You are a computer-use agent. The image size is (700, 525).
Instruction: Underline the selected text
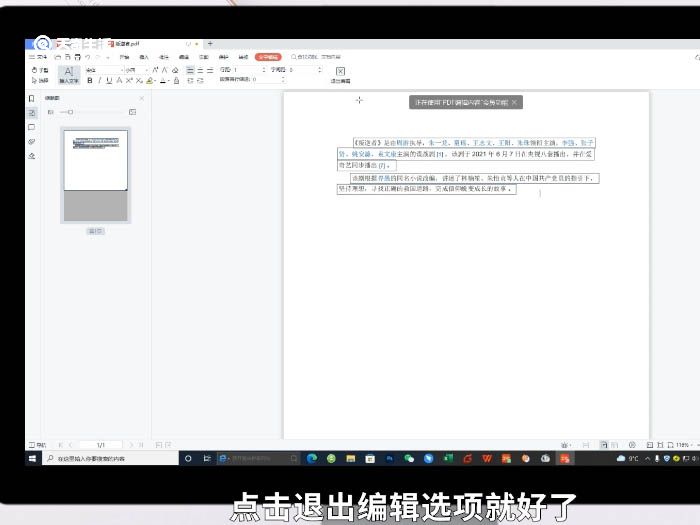pyautogui.click(x=109, y=80)
